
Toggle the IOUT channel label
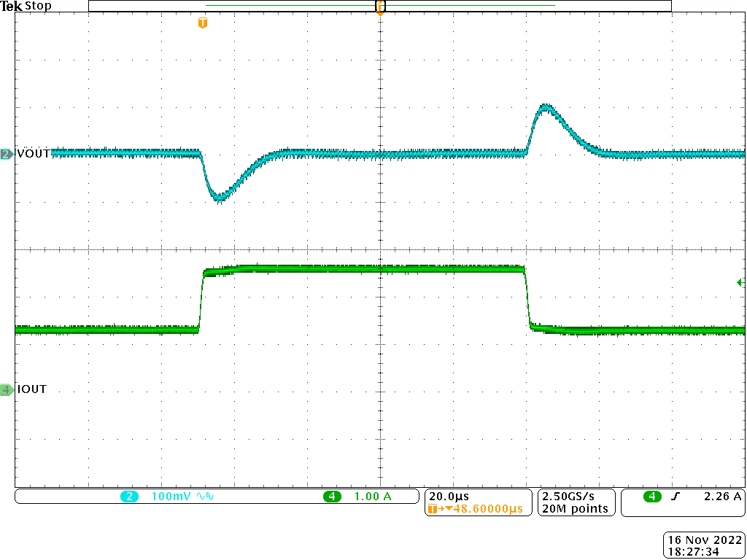(31, 389)
